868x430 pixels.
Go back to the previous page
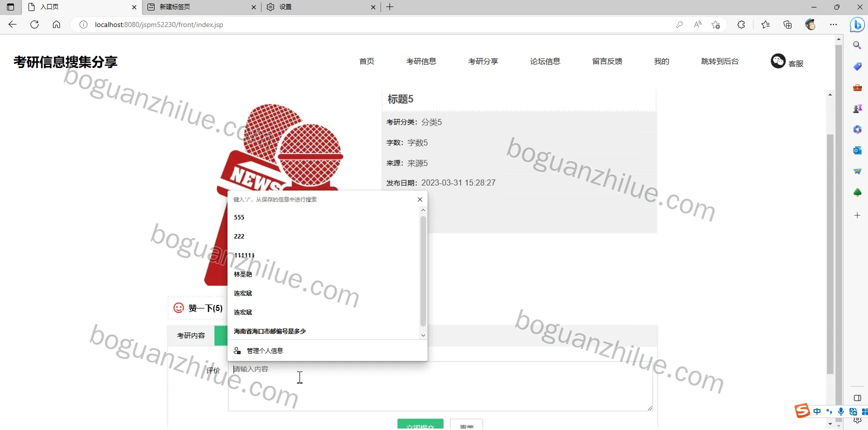pos(12,24)
